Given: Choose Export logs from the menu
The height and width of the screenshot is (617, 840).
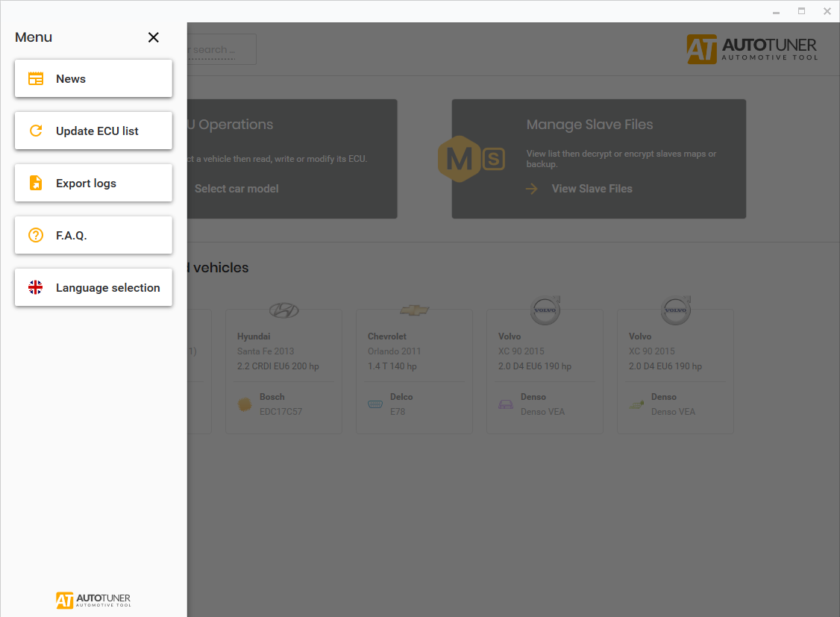Looking at the screenshot, I should (x=93, y=183).
